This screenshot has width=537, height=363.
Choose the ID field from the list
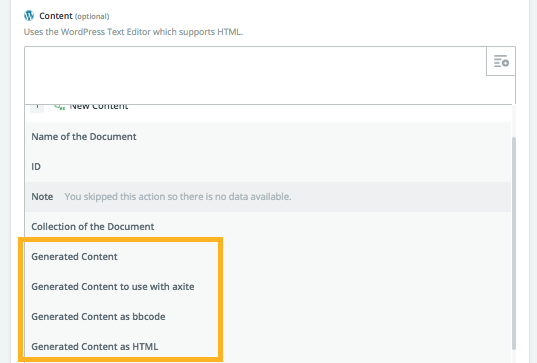[268, 167]
